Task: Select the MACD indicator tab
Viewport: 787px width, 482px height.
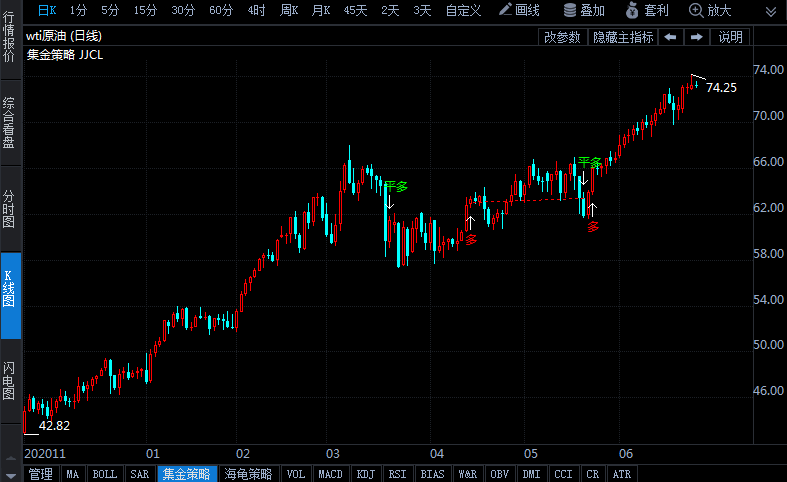Action: tap(330, 474)
